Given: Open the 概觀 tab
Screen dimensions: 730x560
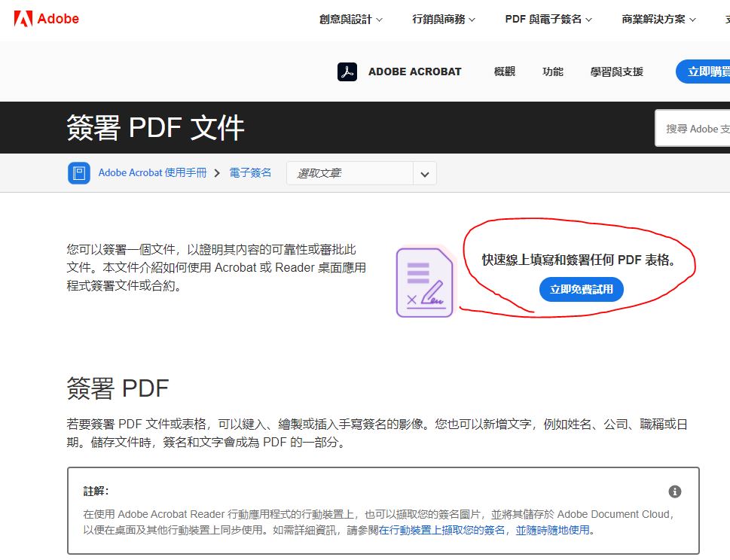Looking at the screenshot, I should [x=504, y=72].
